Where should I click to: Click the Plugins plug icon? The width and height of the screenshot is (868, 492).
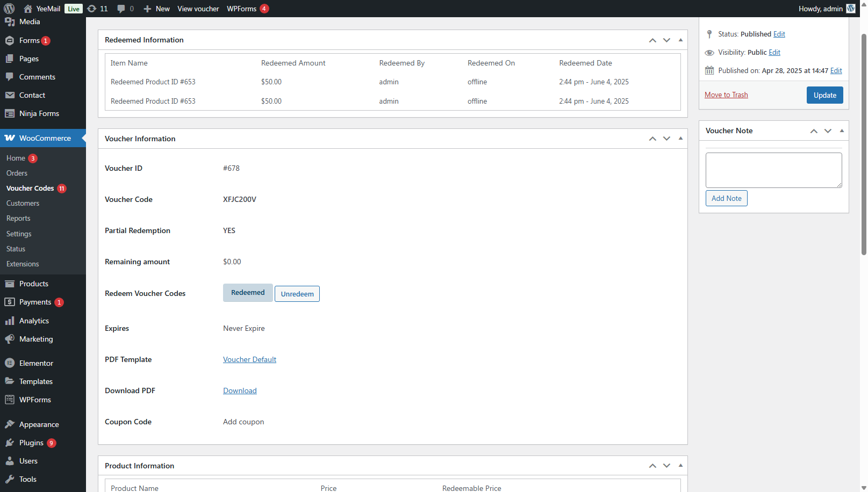point(10,443)
